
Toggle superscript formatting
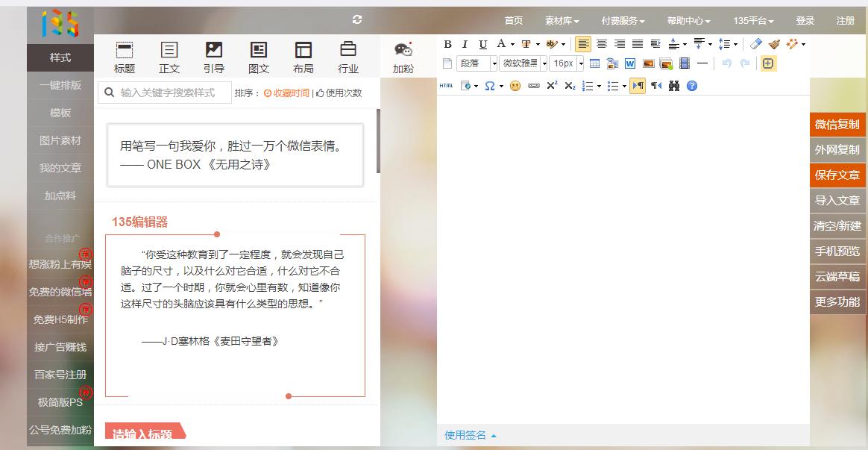(x=552, y=85)
